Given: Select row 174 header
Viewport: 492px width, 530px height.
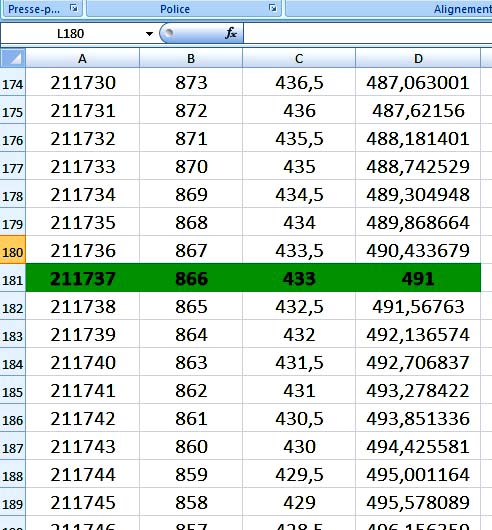Looking at the screenshot, I should click(13, 82).
